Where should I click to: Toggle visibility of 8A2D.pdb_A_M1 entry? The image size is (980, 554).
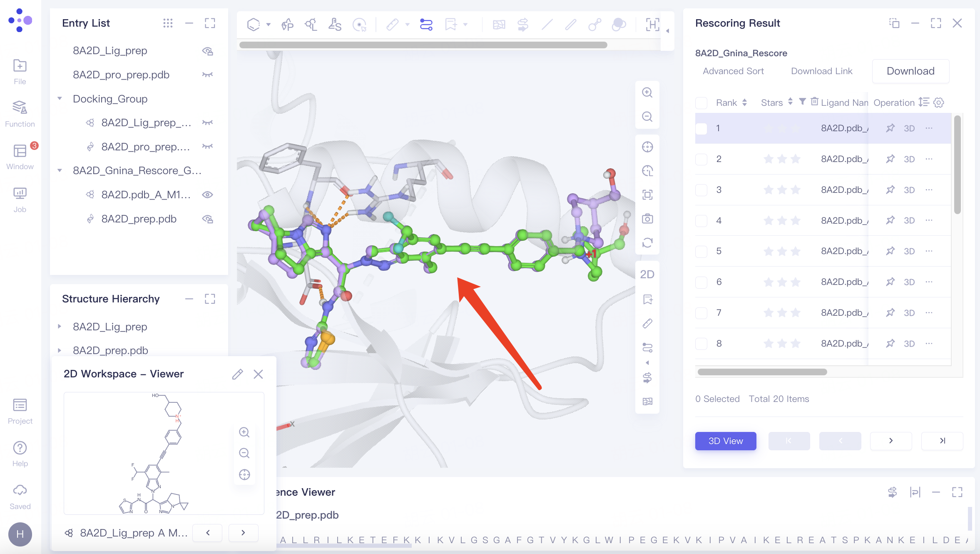208,194
